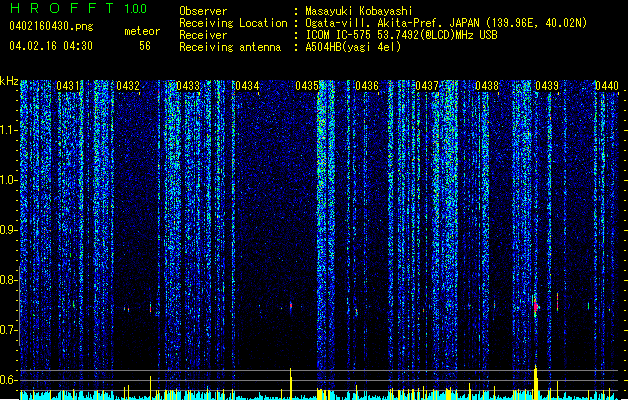
Task: Click the 0.9 frequency axis label
Action: (x=9, y=230)
